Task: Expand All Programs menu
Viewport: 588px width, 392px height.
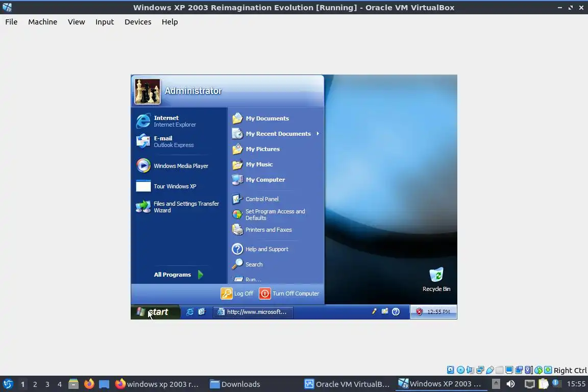Action: 179,275
